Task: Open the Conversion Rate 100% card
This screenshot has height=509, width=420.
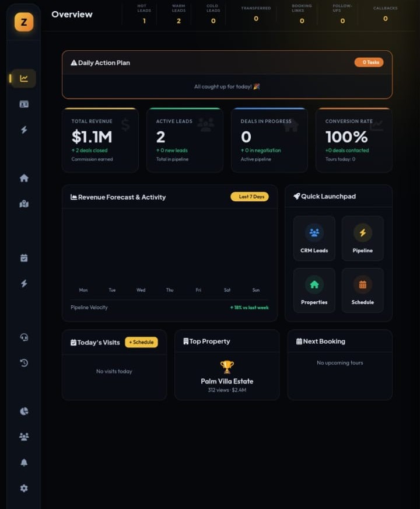Action: click(354, 140)
